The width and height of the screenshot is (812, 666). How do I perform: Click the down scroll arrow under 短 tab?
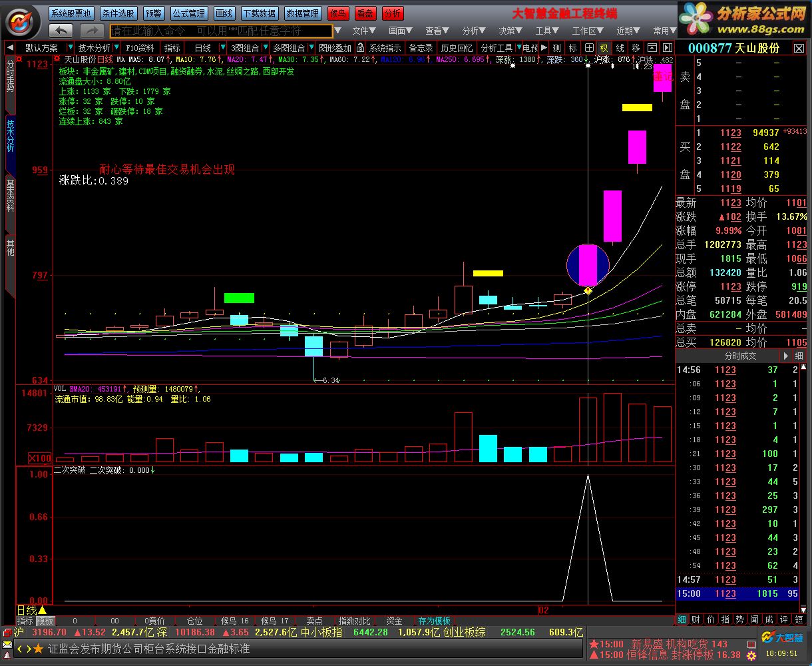pos(804,610)
